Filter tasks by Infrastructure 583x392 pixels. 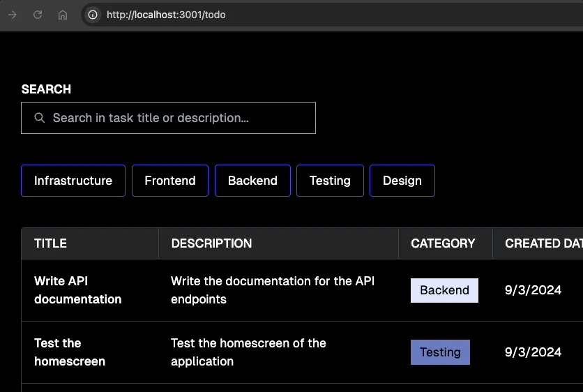point(73,181)
